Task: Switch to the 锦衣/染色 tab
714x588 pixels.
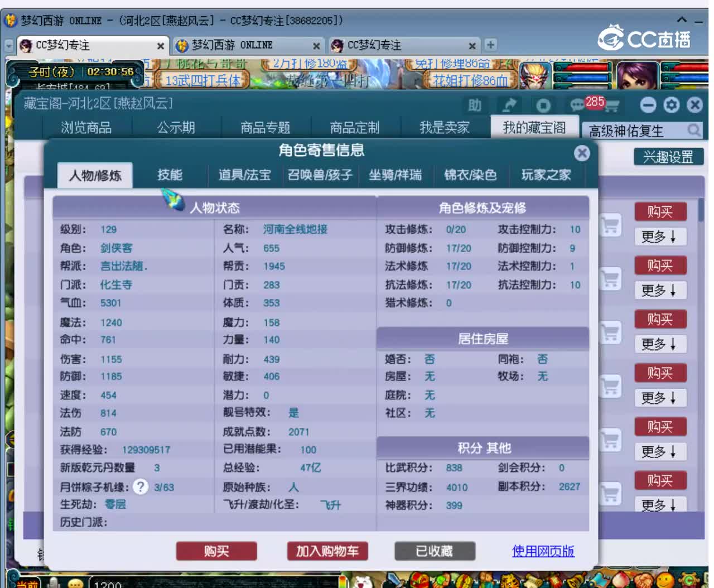Action: (470, 175)
